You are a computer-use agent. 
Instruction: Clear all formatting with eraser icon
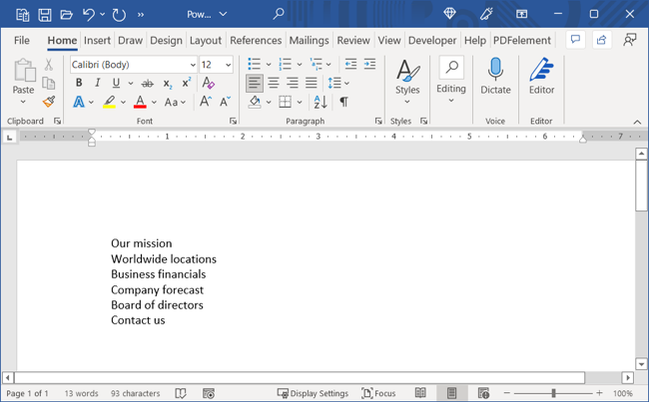click(x=208, y=83)
